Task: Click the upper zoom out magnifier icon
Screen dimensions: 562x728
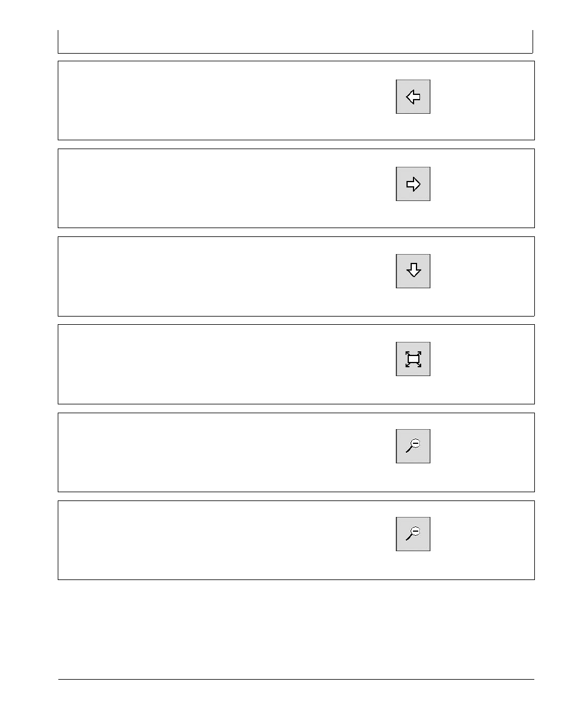Action: pyautogui.click(x=413, y=446)
